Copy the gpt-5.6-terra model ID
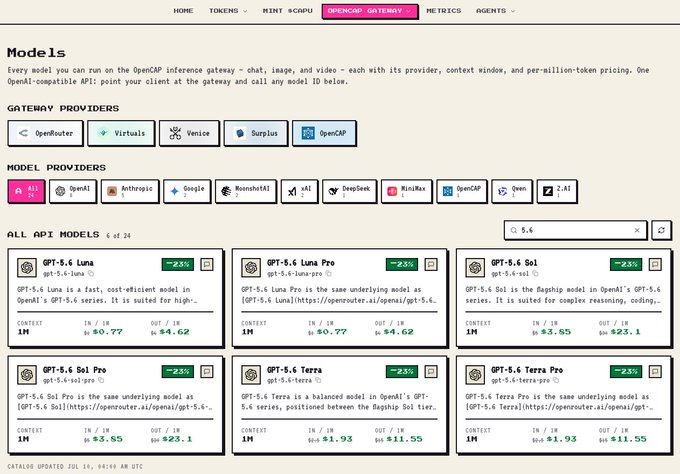The image size is (680, 474). click(x=318, y=380)
